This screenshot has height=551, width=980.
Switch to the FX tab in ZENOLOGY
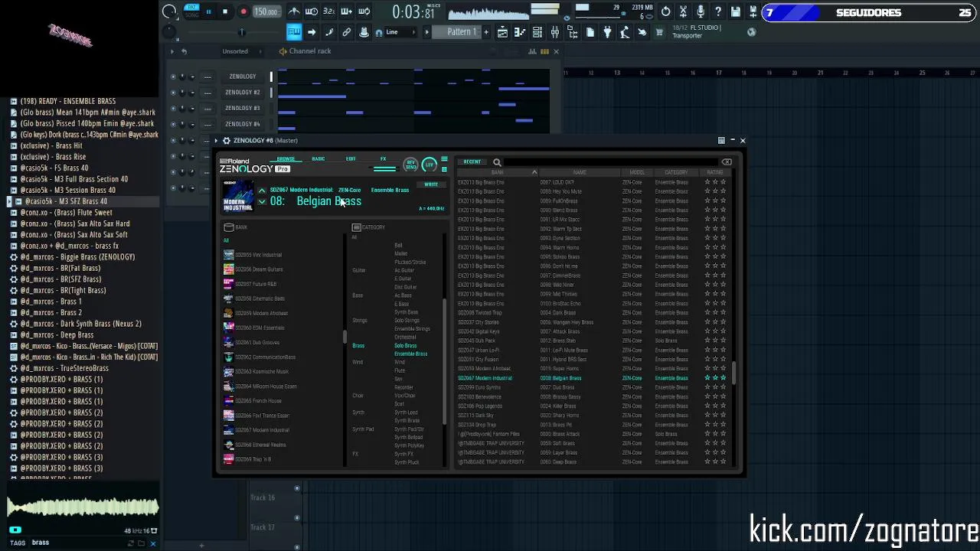click(x=384, y=159)
